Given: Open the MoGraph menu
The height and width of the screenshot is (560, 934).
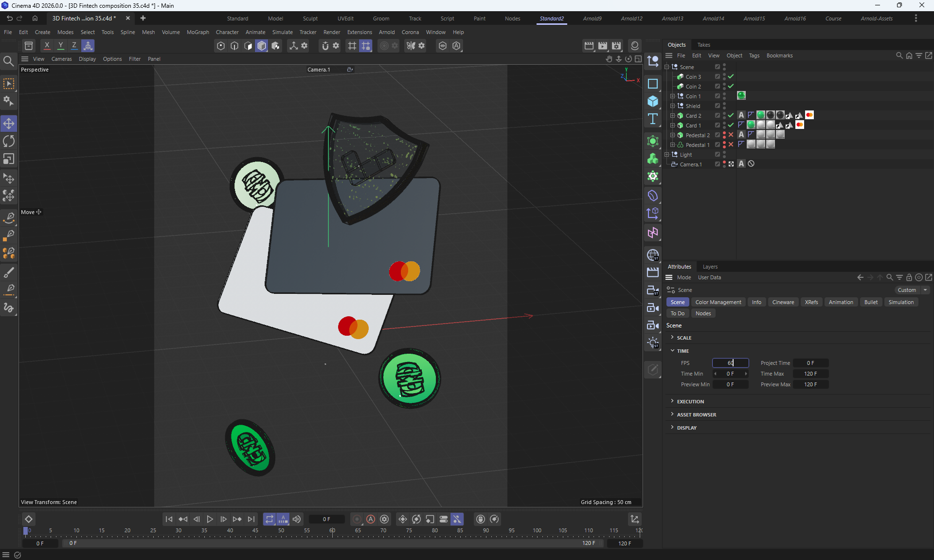Looking at the screenshot, I should click(198, 32).
